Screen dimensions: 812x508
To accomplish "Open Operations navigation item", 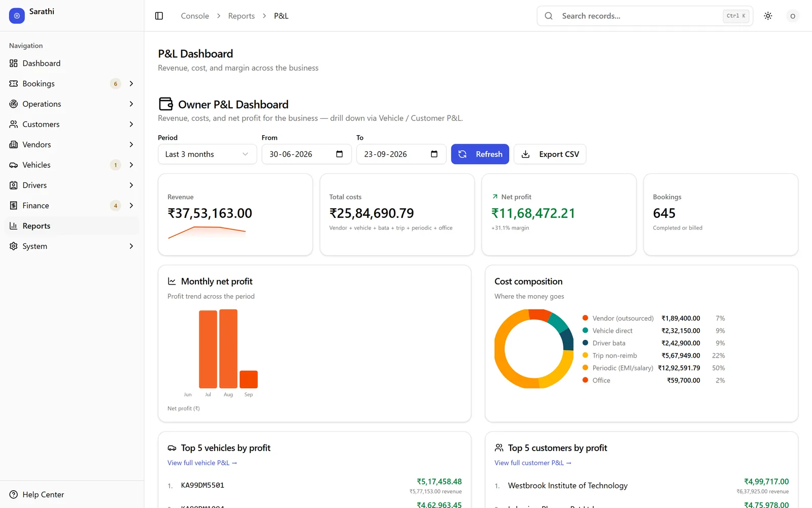I will 72,104.
